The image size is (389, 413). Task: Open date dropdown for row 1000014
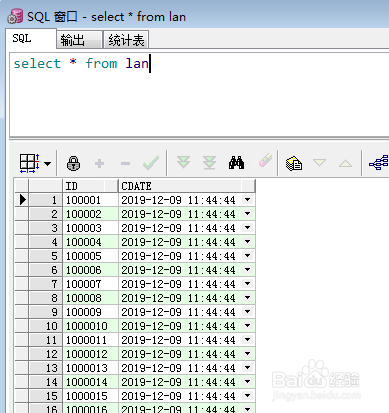click(247, 382)
